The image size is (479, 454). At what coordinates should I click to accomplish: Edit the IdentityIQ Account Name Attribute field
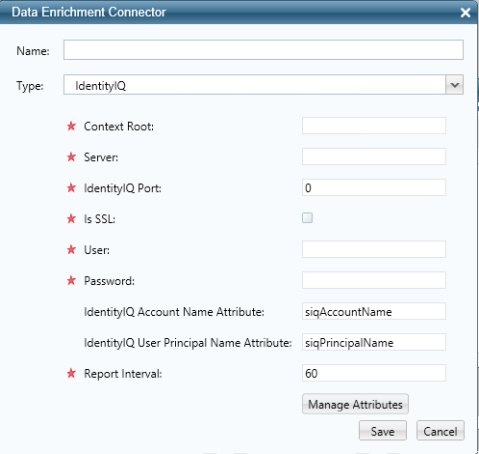click(x=374, y=311)
